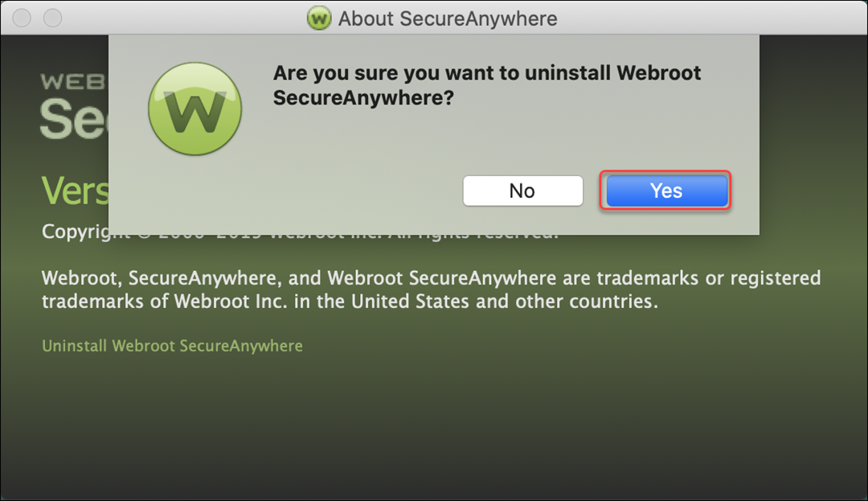
Task: Open the Uninstall Webroot SecureAnywhere link
Action: 172,346
